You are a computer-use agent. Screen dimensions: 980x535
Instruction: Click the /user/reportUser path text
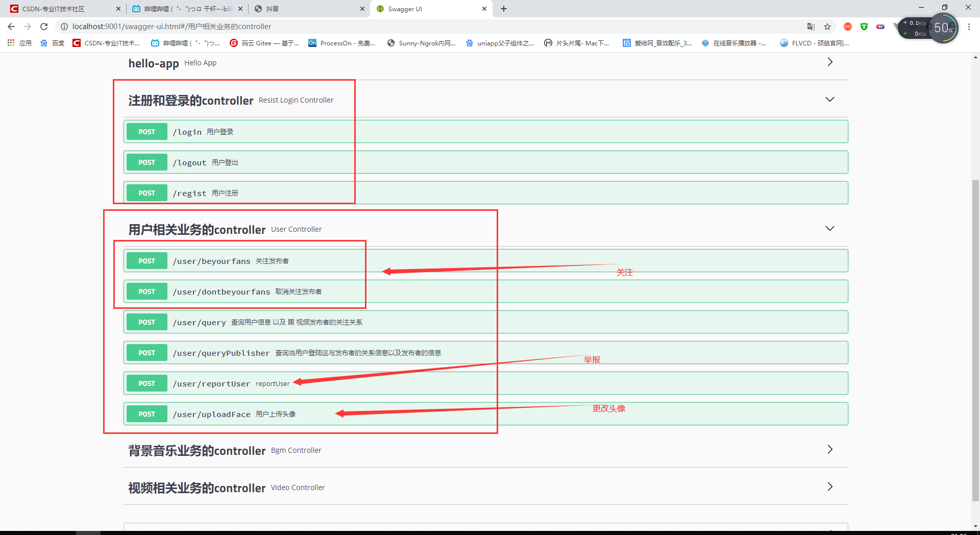[211, 384]
